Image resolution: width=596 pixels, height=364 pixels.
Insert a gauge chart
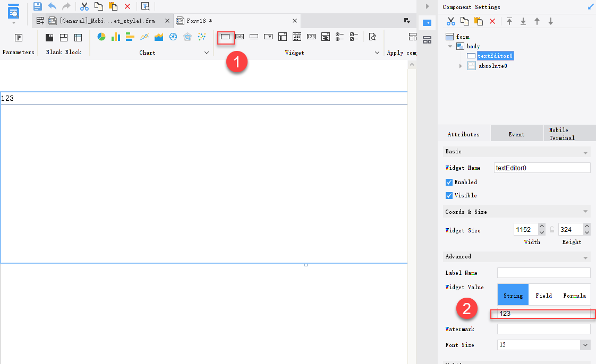pos(173,37)
